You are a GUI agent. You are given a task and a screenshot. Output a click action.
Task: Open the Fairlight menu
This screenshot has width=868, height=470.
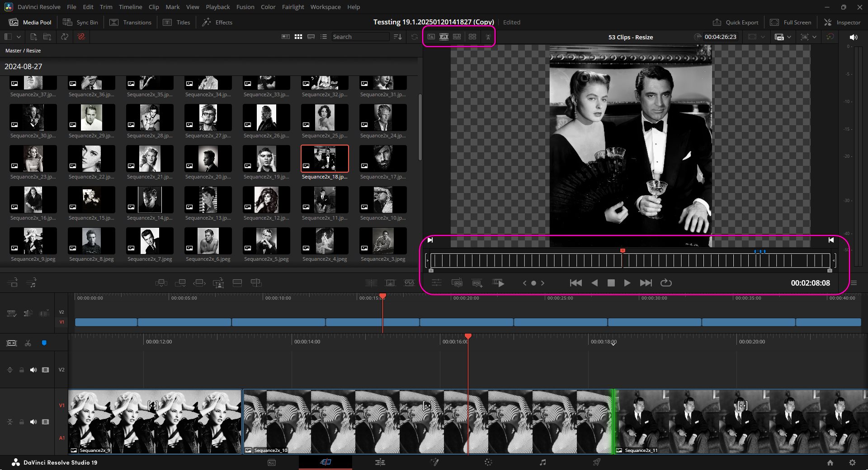[293, 7]
